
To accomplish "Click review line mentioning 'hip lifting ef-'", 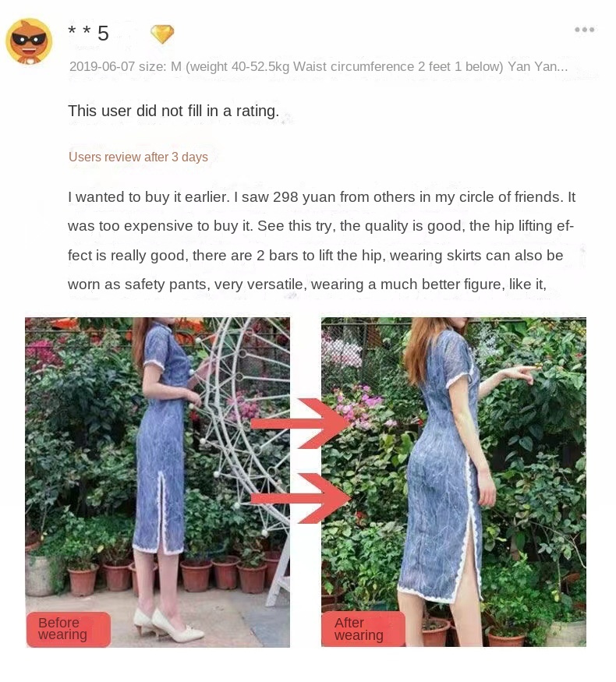I will coord(321,226).
